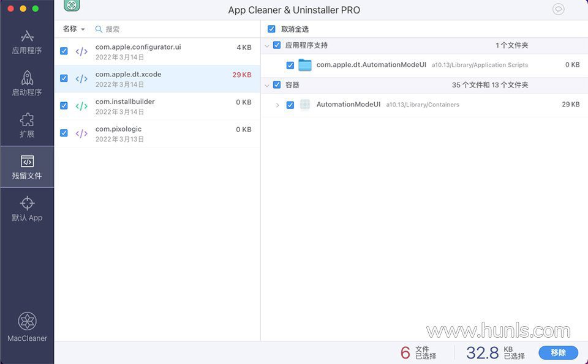Select the 残留文件 (Remaining Files) sidebar section
The image size is (588, 364).
(x=27, y=167)
